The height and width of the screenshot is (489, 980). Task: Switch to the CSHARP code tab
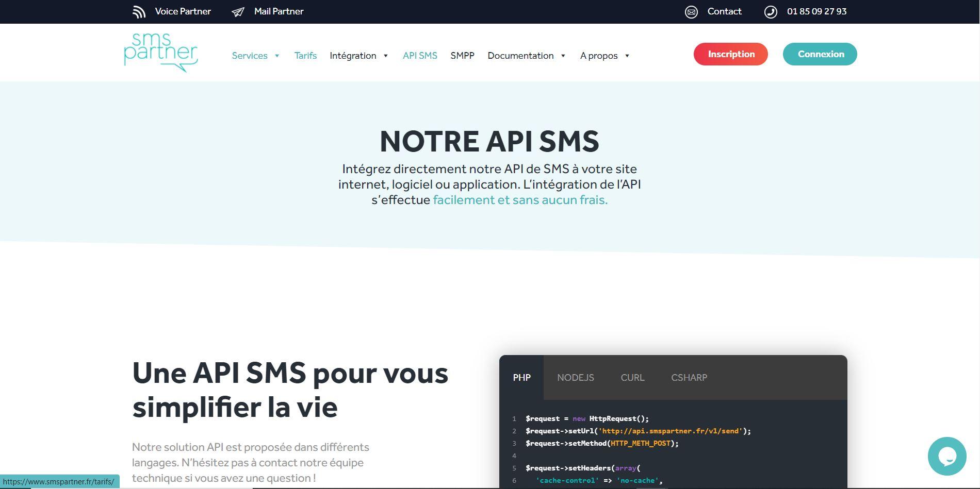689,378
